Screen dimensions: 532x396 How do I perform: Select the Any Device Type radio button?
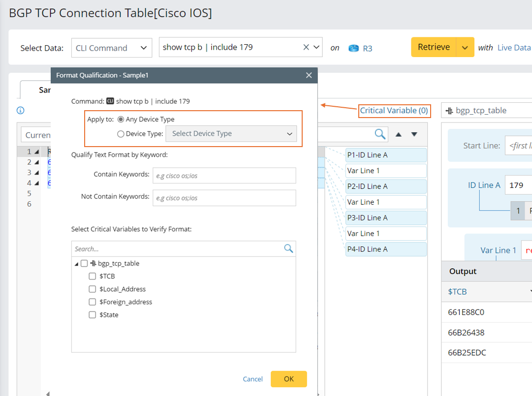121,120
